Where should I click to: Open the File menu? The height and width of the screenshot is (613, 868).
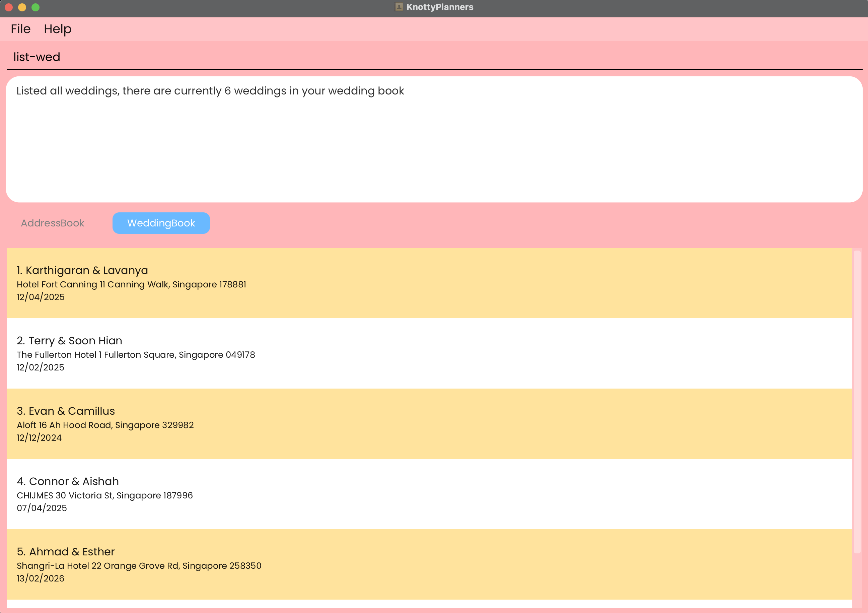coord(20,29)
